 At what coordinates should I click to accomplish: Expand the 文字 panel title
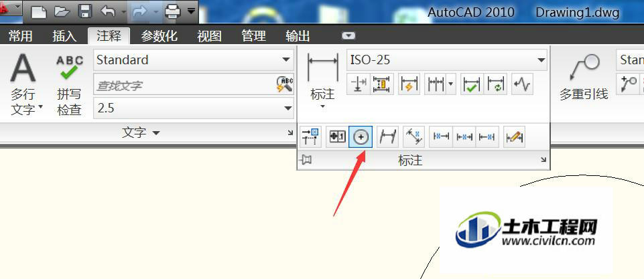(x=141, y=132)
